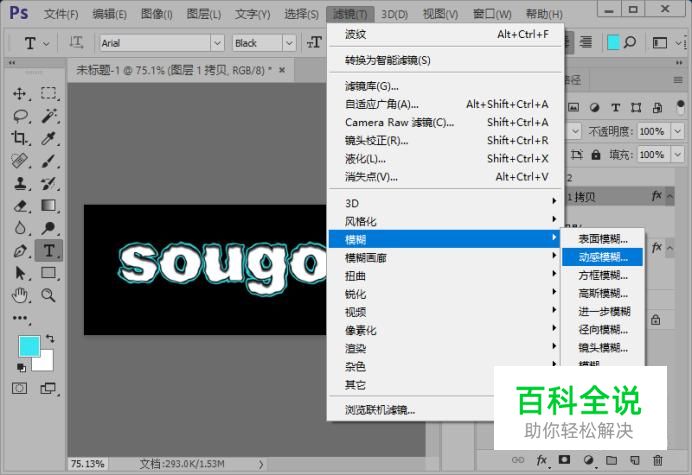Open the 图层(L) menu
692x475 pixels.
204,14
